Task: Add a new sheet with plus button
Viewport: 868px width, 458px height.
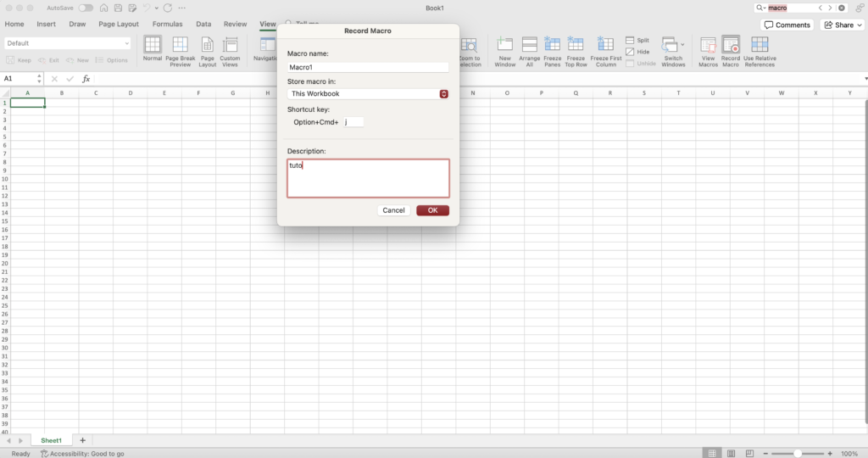Action: point(82,440)
